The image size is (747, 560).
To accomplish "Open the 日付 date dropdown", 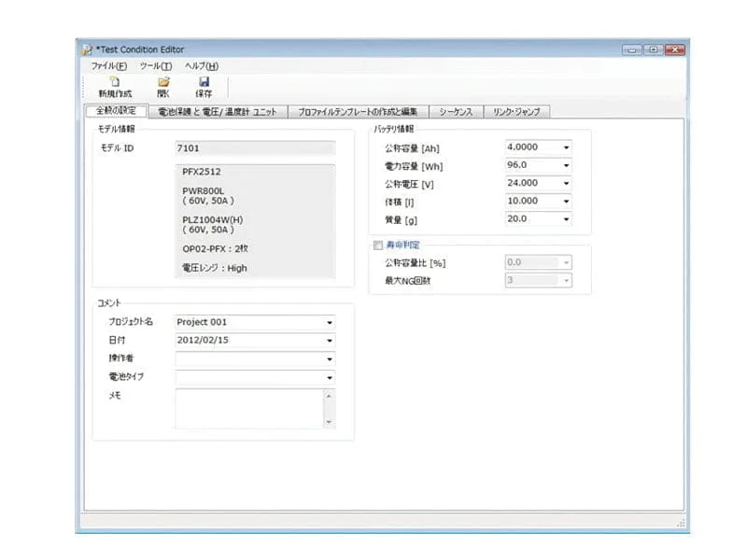I will (x=329, y=340).
